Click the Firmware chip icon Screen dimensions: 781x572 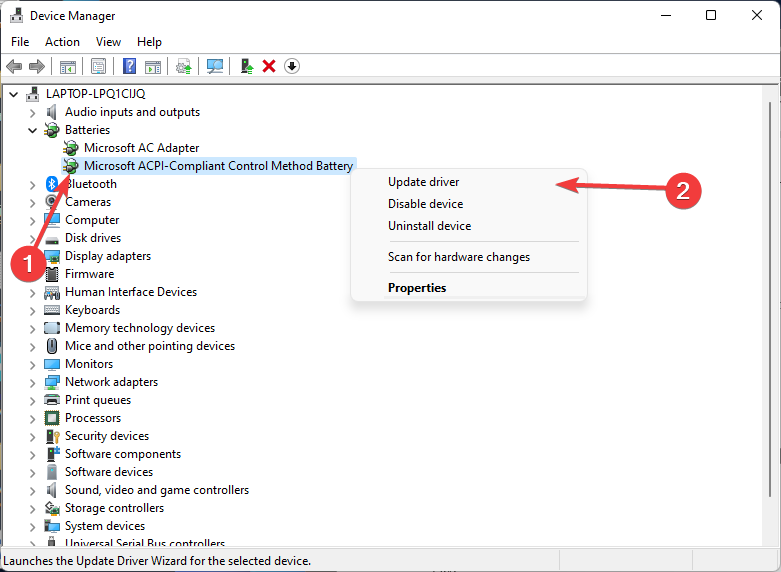(52, 274)
